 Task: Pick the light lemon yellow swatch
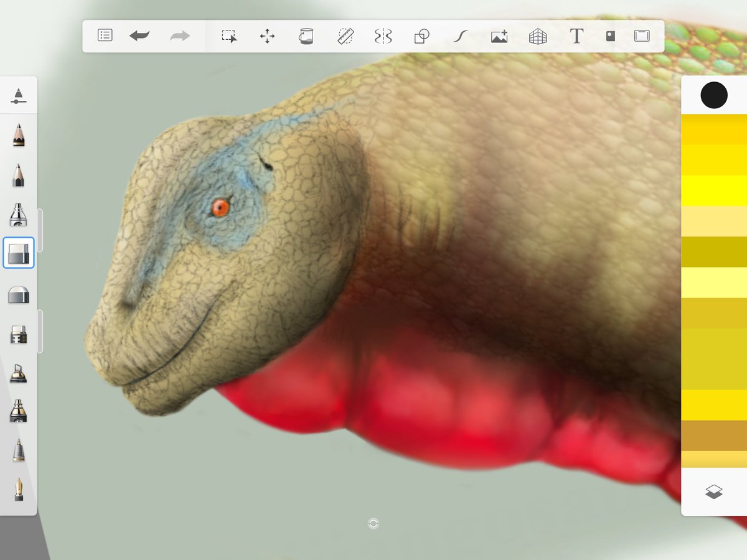714,282
